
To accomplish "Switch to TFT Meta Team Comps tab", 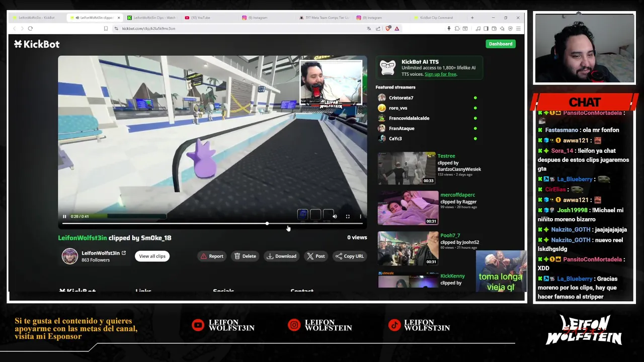I will [324, 18].
